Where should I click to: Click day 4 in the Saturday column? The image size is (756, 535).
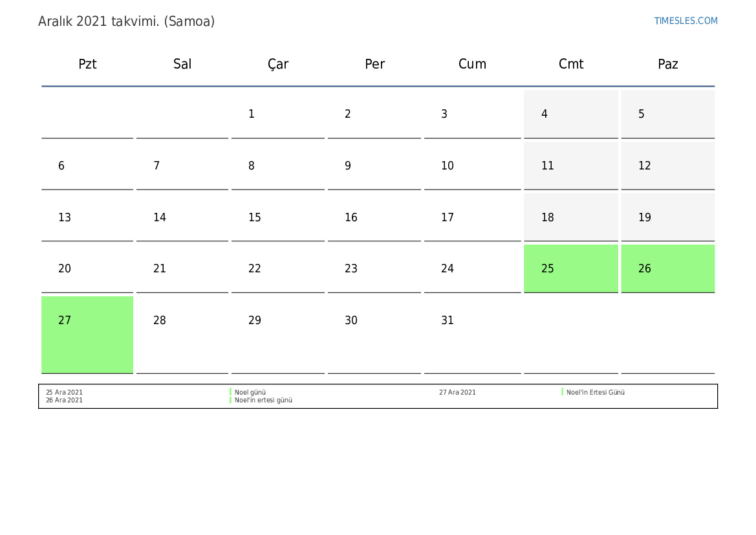[x=545, y=114]
